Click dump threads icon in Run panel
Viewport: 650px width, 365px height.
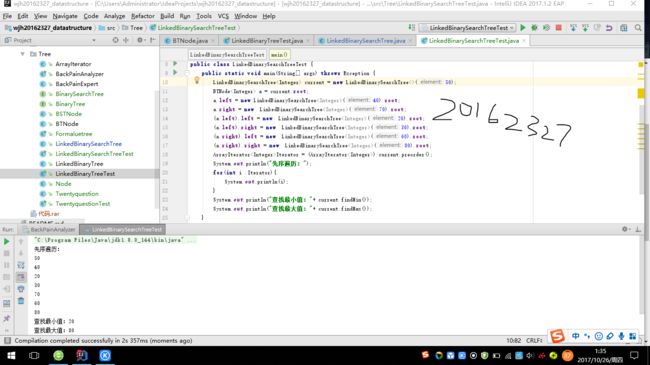tap(7, 277)
